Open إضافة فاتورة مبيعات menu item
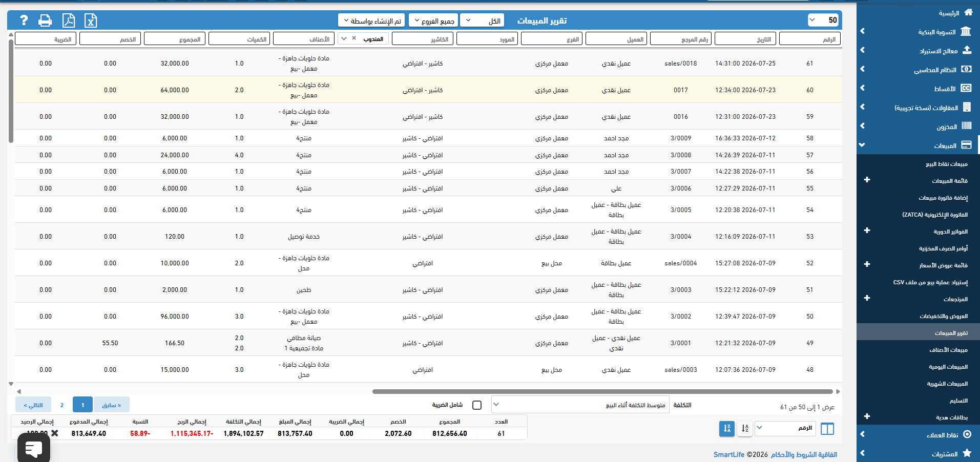Image resolution: width=980 pixels, height=462 pixels. tap(943, 198)
